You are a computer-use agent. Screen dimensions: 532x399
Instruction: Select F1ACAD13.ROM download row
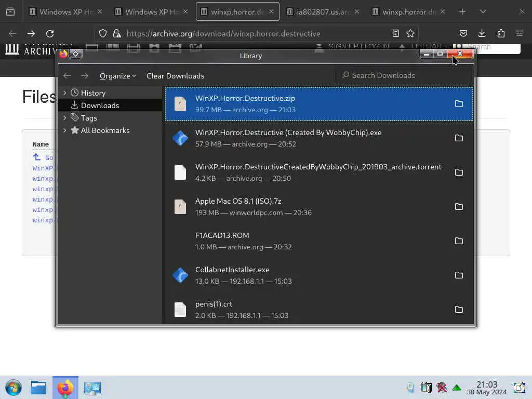click(x=319, y=241)
